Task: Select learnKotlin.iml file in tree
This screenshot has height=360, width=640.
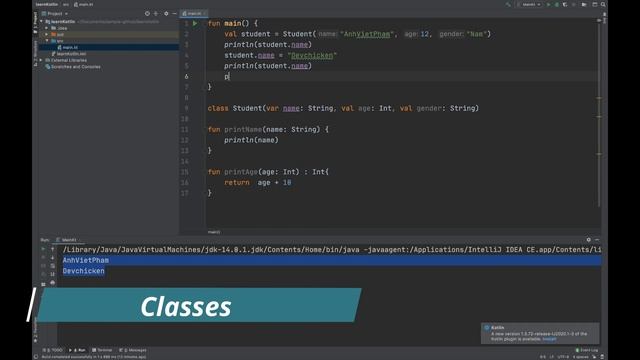Action: pyautogui.click(x=69, y=53)
